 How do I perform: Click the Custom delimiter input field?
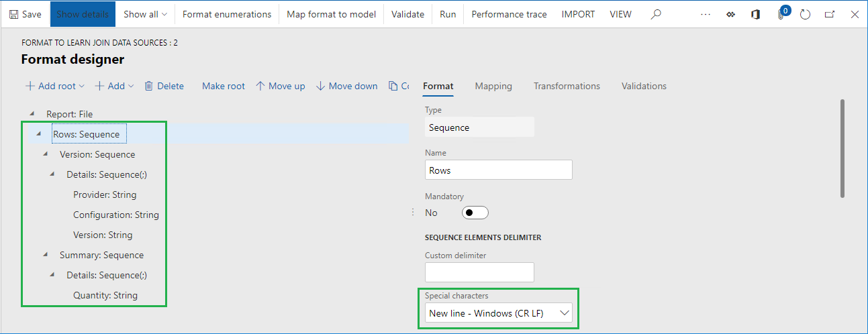479,272
